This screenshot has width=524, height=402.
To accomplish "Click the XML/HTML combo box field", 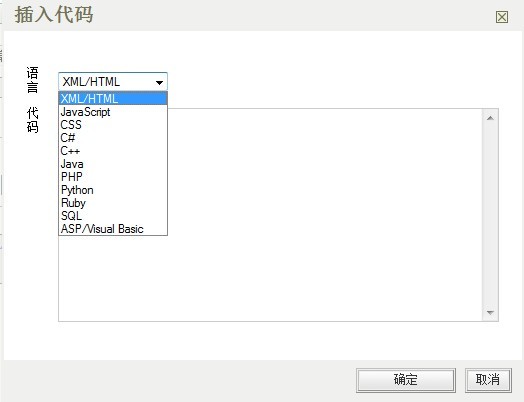I will (113, 82).
